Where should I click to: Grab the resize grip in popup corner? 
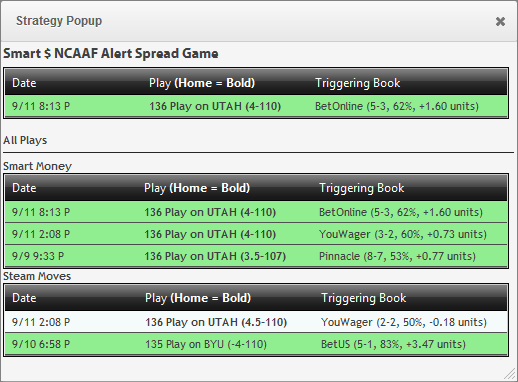click(x=509, y=374)
